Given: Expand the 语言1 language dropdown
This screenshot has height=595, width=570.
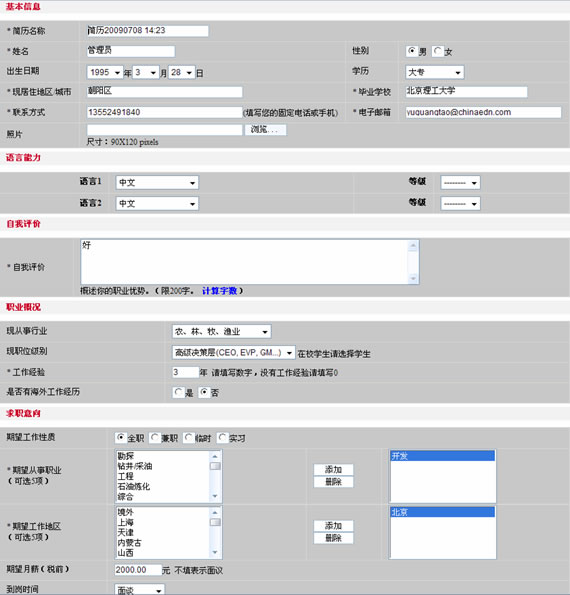Looking at the screenshot, I should pyautogui.click(x=157, y=183).
